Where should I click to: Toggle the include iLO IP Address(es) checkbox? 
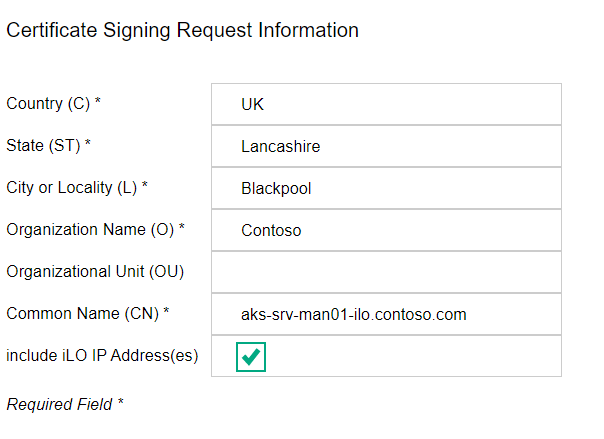click(x=251, y=356)
